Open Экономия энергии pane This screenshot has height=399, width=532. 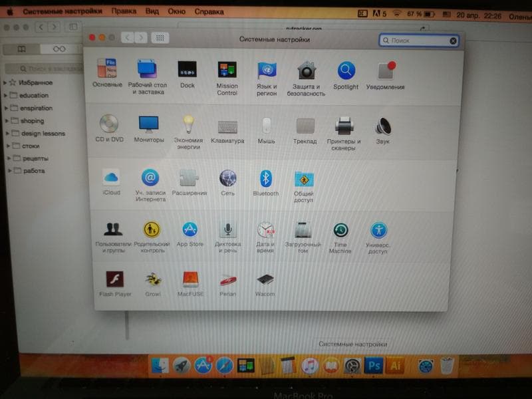click(x=188, y=132)
